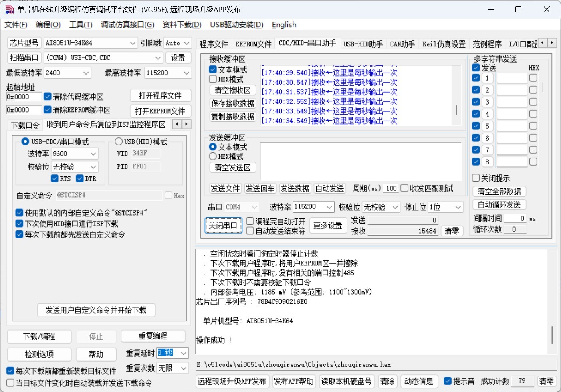This screenshot has height=392, width=561.
Task: Click the 周期(ms) 100 input field
Action: click(391, 188)
